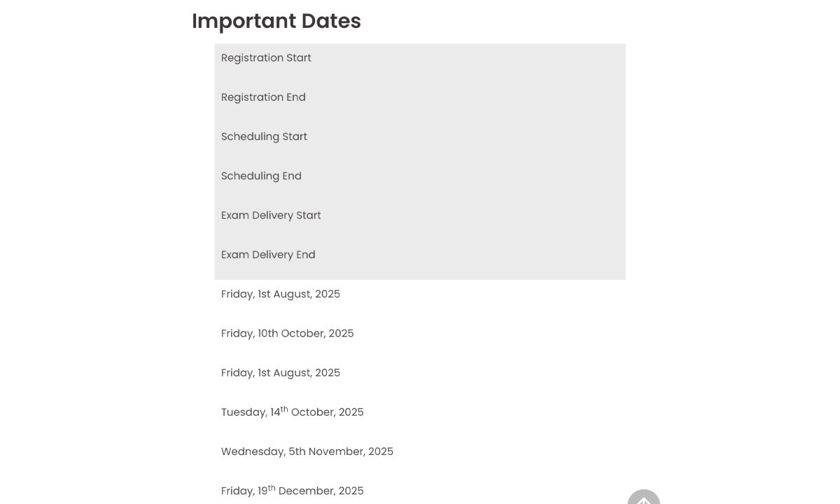Click the superscript 'th' after 14

284,409
